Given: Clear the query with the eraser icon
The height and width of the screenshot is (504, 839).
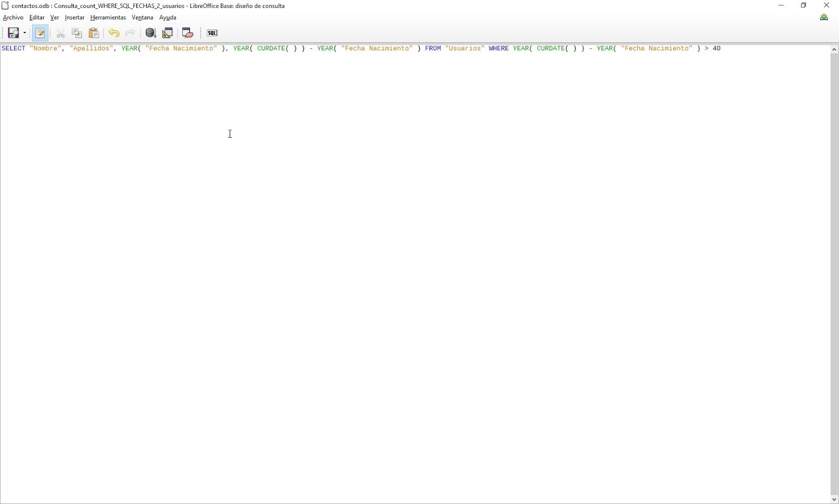Looking at the screenshot, I should 187,33.
